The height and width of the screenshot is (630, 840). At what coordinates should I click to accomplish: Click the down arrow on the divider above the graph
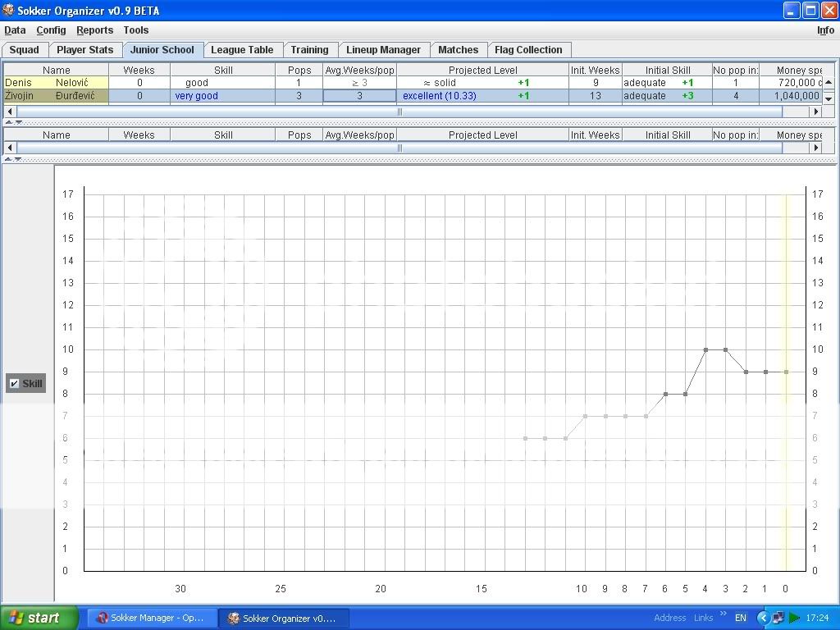click(x=19, y=158)
